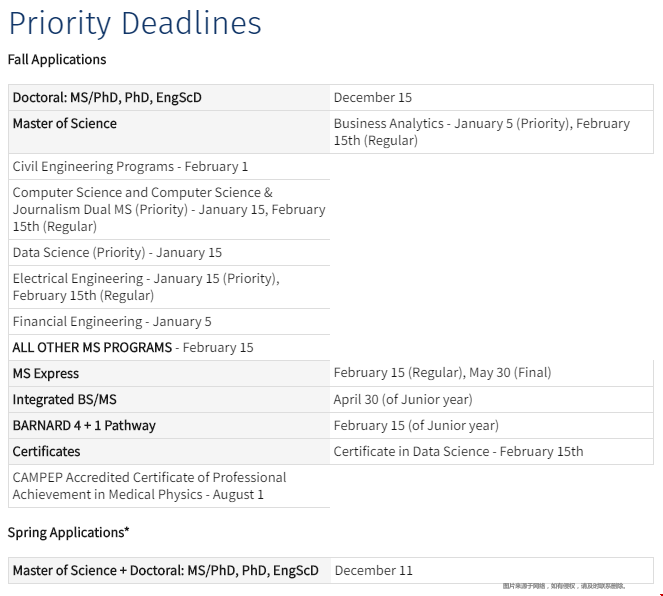
Task: Select Civil Engineering Programs - February 1 row
Action: (x=169, y=167)
